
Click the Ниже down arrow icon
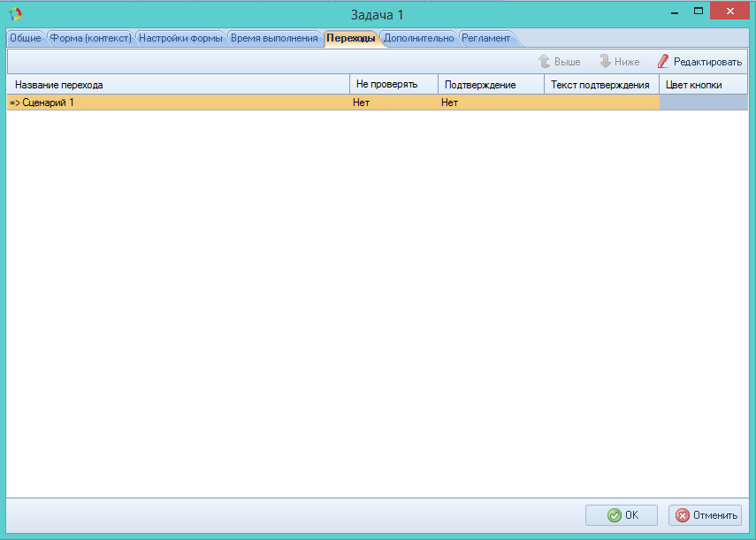coord(606,62)
